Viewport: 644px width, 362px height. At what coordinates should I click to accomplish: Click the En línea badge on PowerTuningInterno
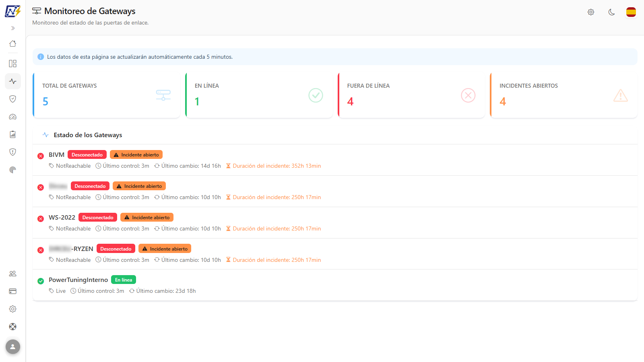124,280
